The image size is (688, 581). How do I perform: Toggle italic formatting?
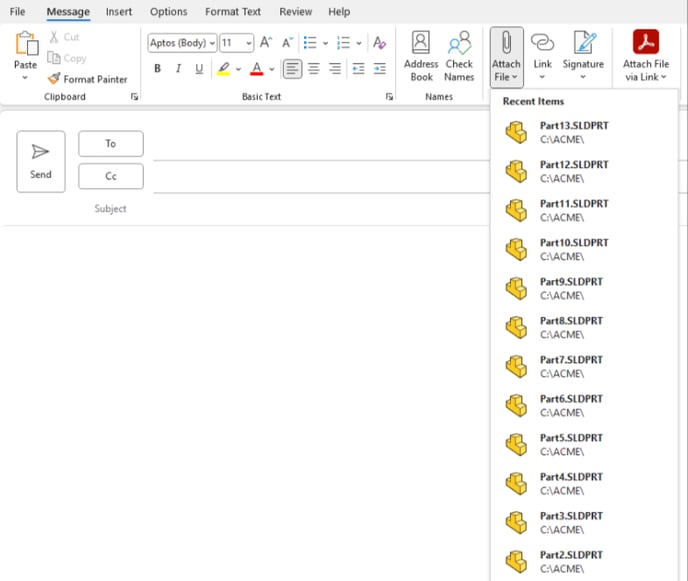click(178, 68)
